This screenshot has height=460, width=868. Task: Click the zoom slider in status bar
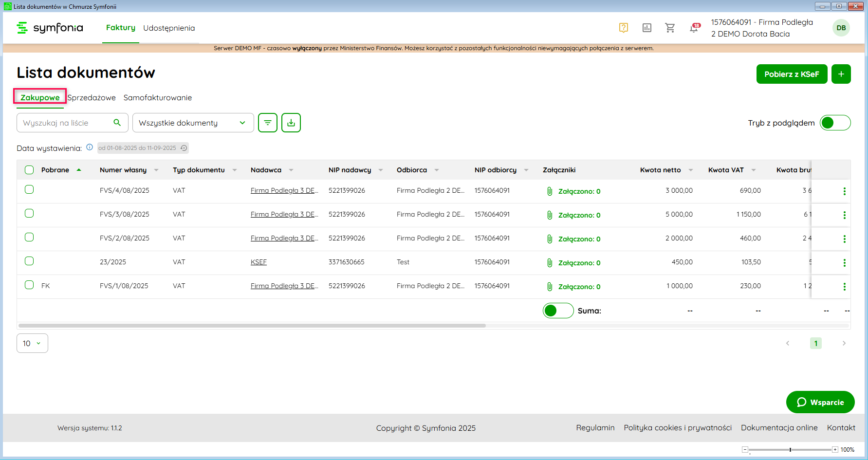click(x=790, y=450)
